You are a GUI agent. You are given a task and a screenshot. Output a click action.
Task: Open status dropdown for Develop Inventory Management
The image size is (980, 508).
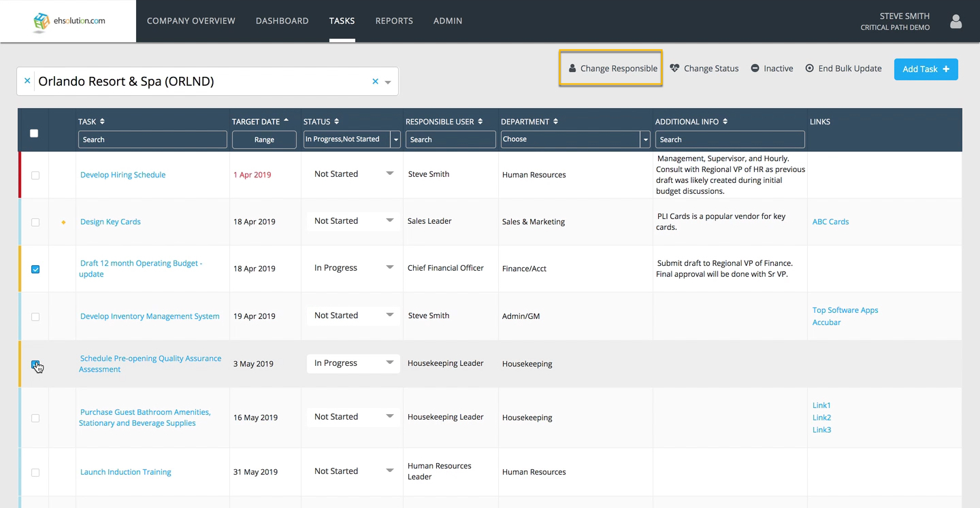click(x=353, y=316)
